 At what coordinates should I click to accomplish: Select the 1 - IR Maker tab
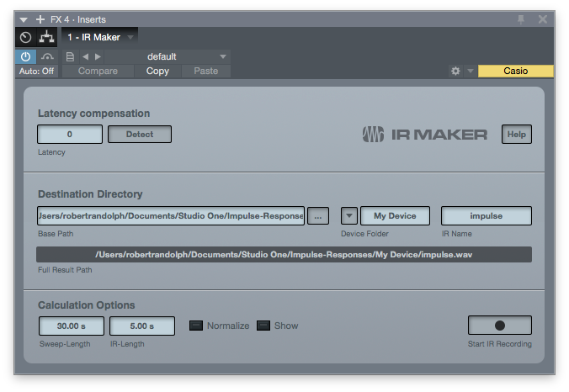click(94, 37)
